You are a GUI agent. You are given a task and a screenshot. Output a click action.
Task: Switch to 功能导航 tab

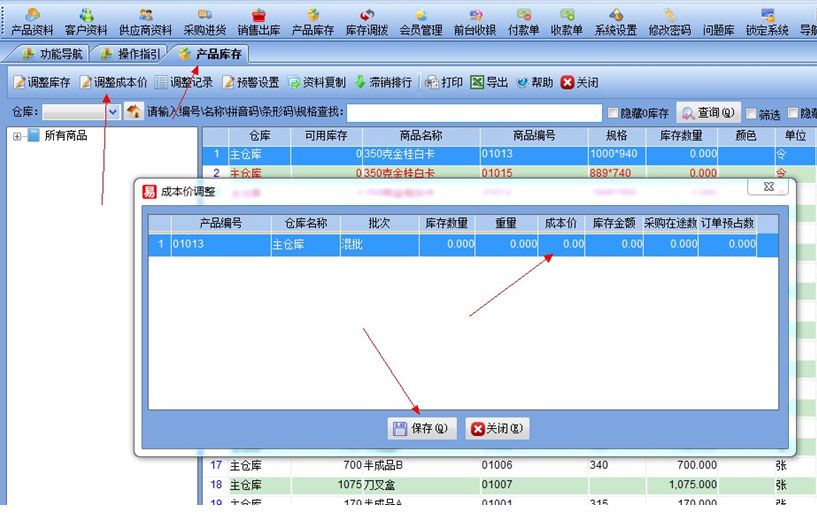coord(51,54)
